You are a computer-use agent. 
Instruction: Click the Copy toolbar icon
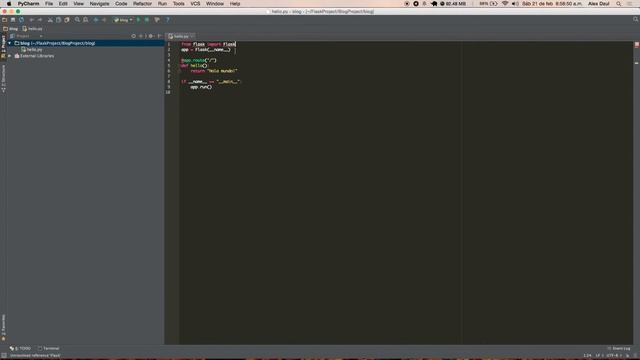58,20
